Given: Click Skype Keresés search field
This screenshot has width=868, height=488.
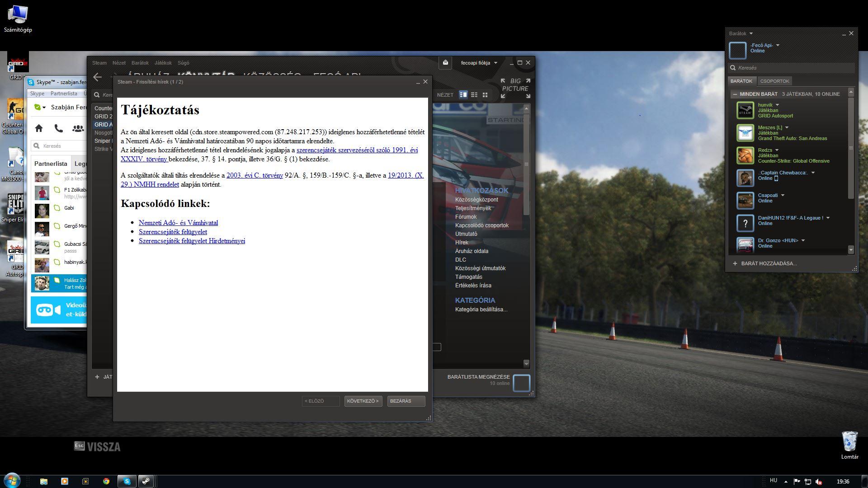Looking at the screenshot, I should coord(59,146).
